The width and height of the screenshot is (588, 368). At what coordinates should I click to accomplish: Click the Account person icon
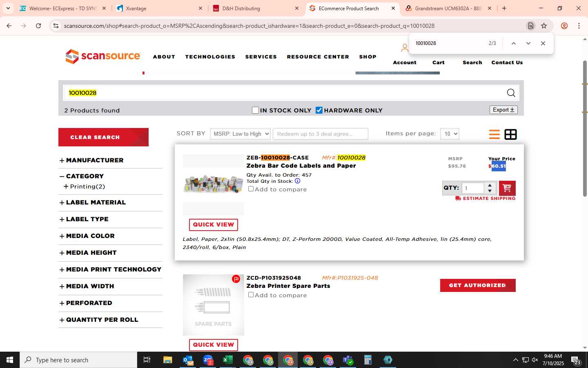click(404, 48)
